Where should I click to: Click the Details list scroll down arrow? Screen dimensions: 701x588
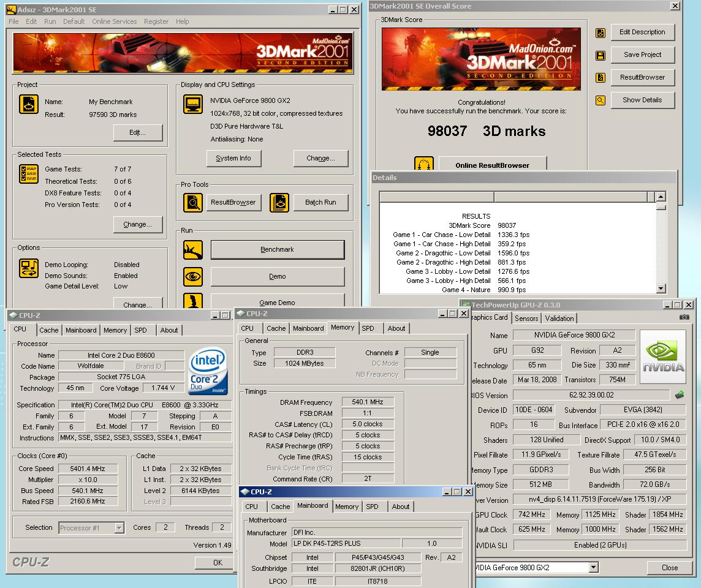pyautogui.click(x=661, y=289)
